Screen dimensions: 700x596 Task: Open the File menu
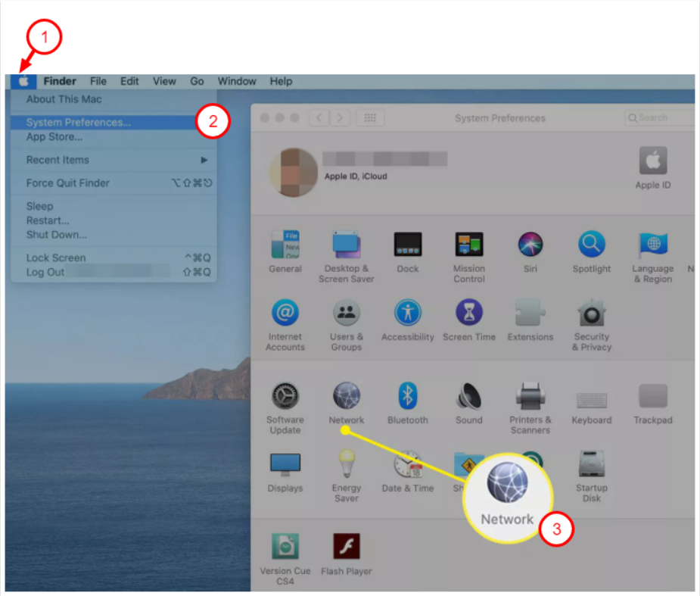coord(98,81)
